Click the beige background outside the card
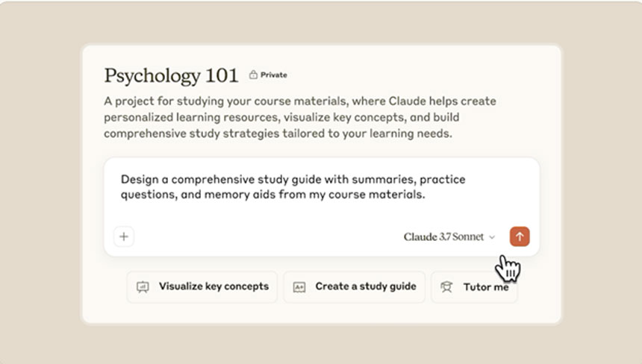Screen dimensions: 642x364 pyautogui.click(x=41, y=184)
